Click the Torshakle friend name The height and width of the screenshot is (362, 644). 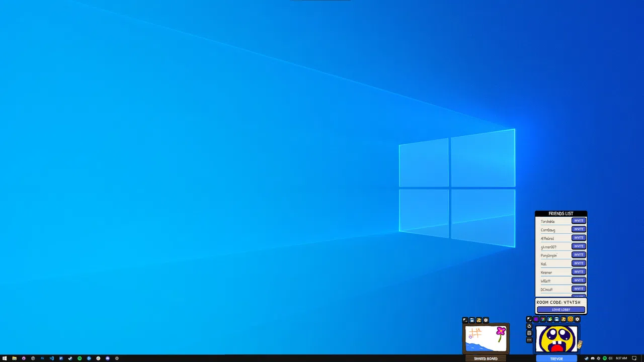[x=547, y=221]
